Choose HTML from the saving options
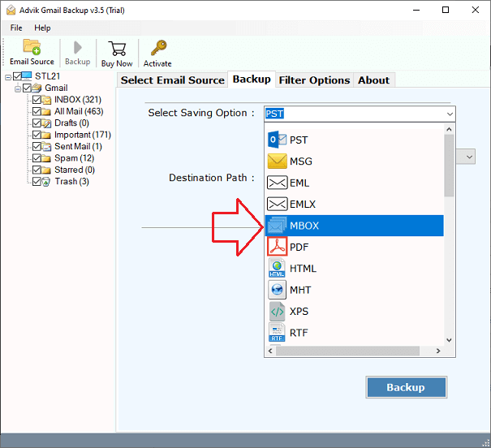 pyautogui.click(x=354, y=269)
